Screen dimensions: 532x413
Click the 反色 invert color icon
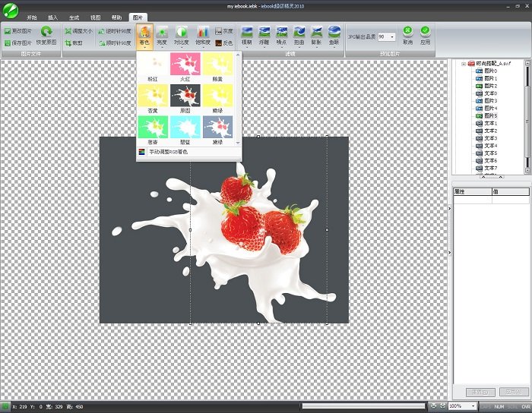click(x=224, y=43)
